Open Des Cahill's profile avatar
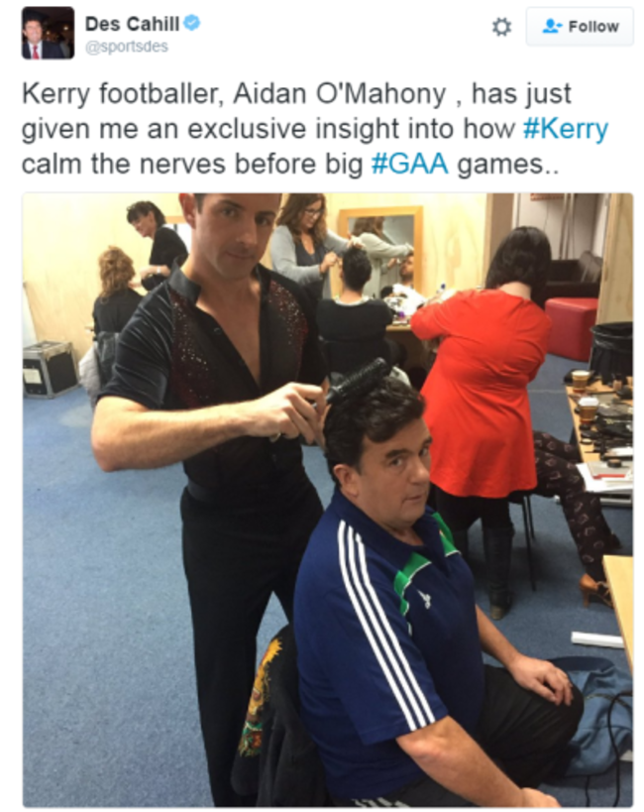The width and height of the screenshot is (644, 812). tap(49, 33)
